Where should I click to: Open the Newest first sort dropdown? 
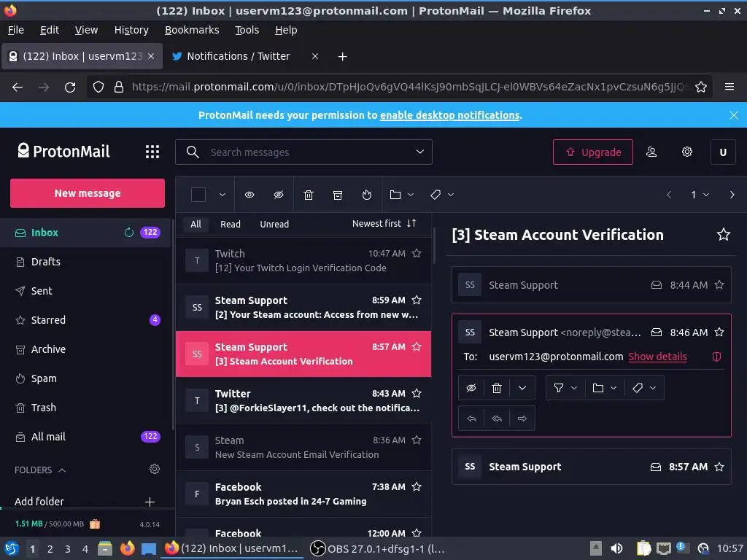point(384,223)
